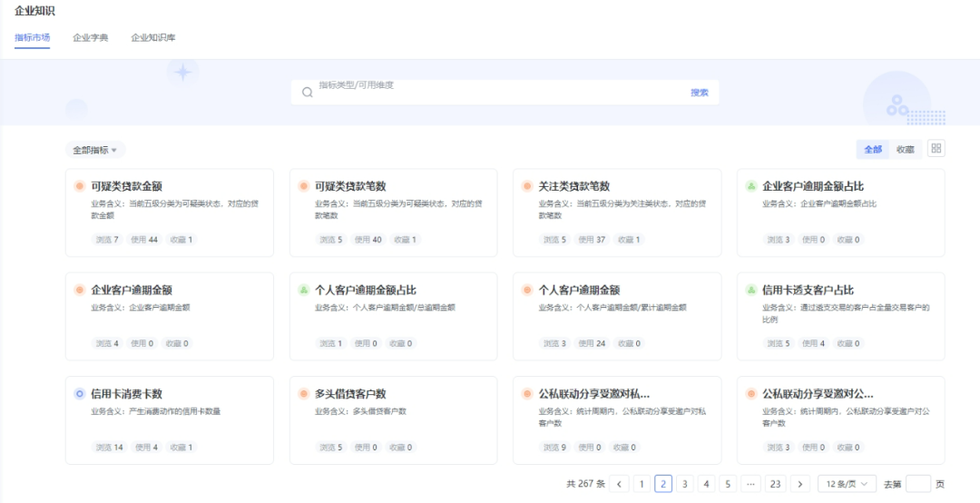
Task: Click orange icon beside 多头借贷客户数
Action: click(x=304, y=394)
